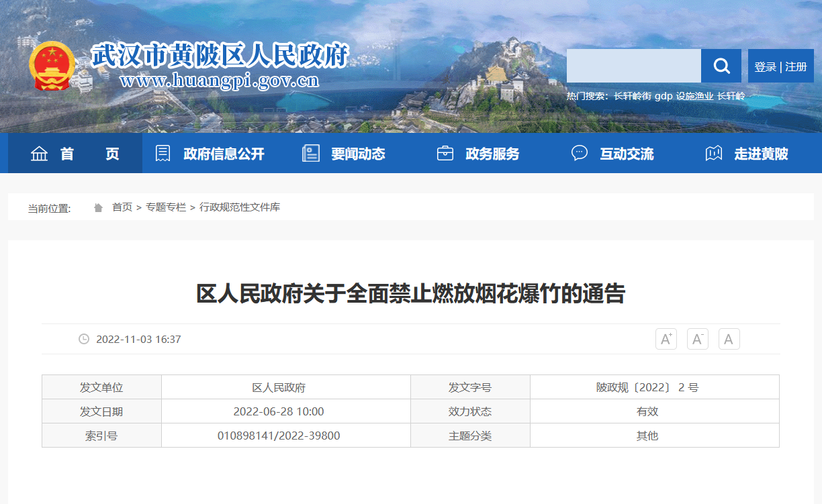The width and height of the screenshot is (822, 504).
Task: Open the 要闻动态 menu item
Action: click(358, 154)
